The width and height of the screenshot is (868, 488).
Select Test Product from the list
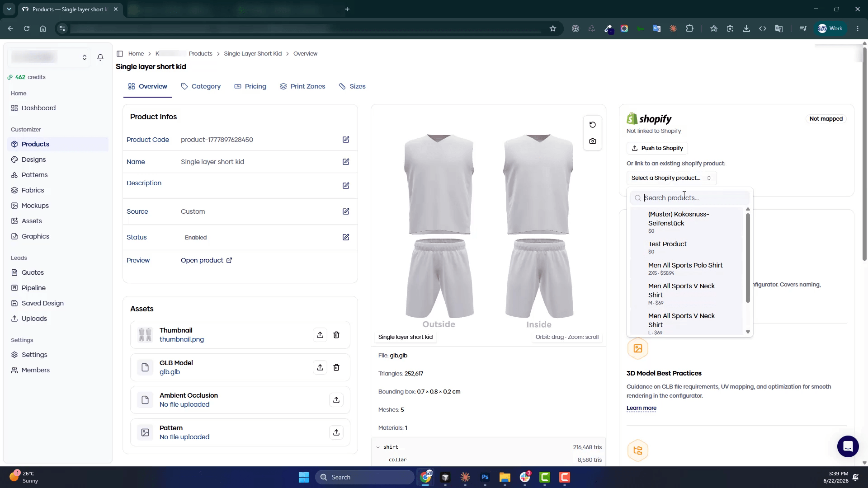[x=687, y=247]
